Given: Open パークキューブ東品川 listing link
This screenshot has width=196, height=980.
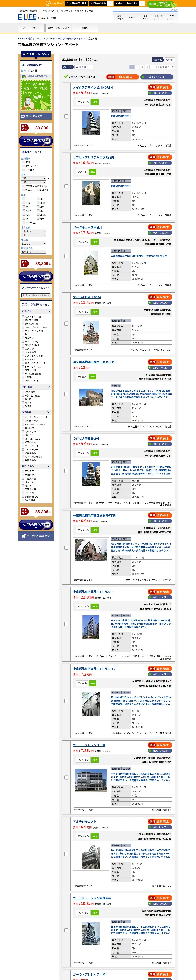Looking at the screenshot, I should click(x=88, y=227).
